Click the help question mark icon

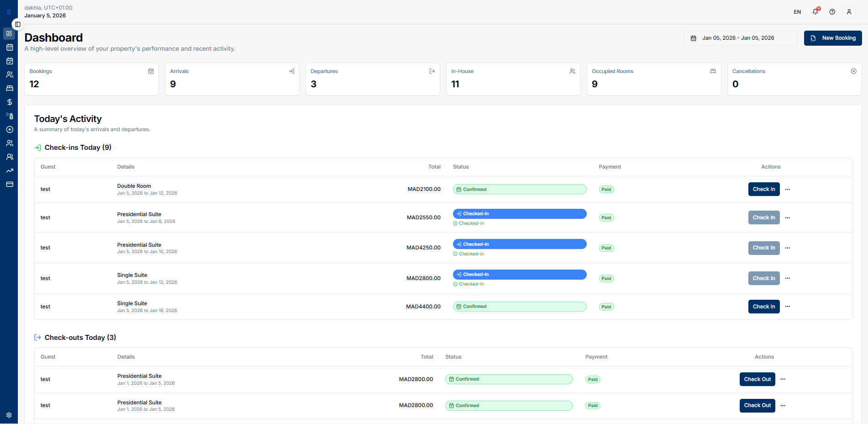(x=832, y=12)
